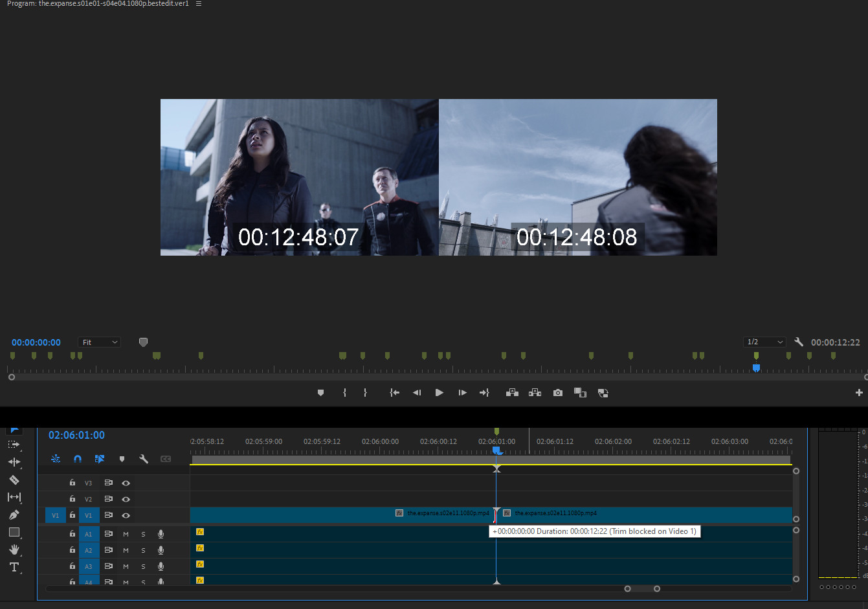The image size is (868, 609).
Task: Click the Lift button in Program monitor
Action: point(512,393)
